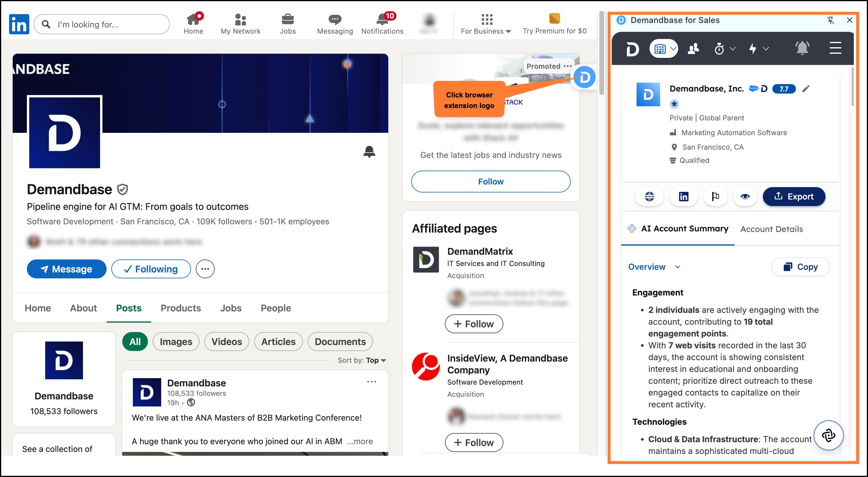Open Messaging

point(335,24)
